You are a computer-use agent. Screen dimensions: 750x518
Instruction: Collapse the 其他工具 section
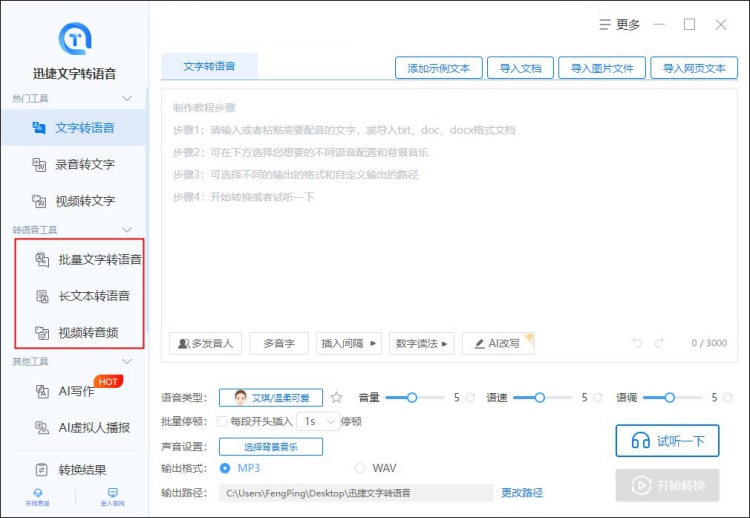[127, 362]
